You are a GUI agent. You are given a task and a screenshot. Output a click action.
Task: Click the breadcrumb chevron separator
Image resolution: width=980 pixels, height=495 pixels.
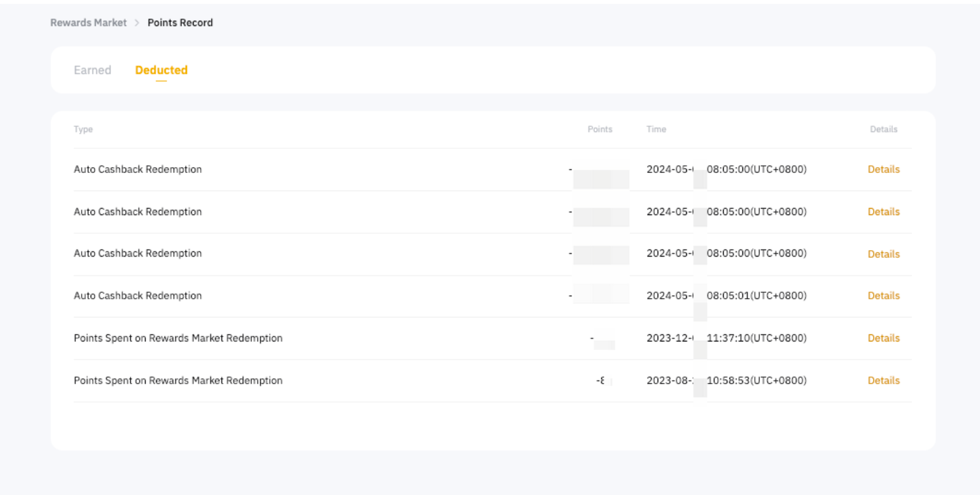point(137,23)
